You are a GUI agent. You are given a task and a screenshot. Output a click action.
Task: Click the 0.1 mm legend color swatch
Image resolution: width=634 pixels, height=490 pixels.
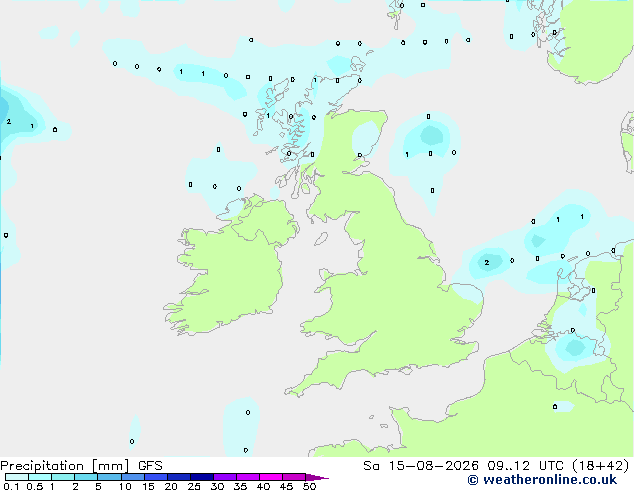pyautogui.click(x=17, y=477)
